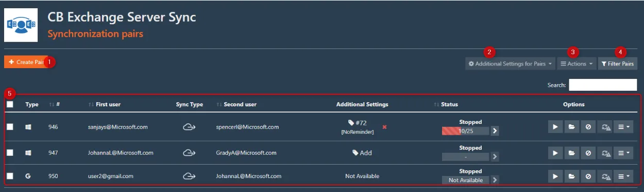Click resync warning icon for pair 946

tap(605, 127)
